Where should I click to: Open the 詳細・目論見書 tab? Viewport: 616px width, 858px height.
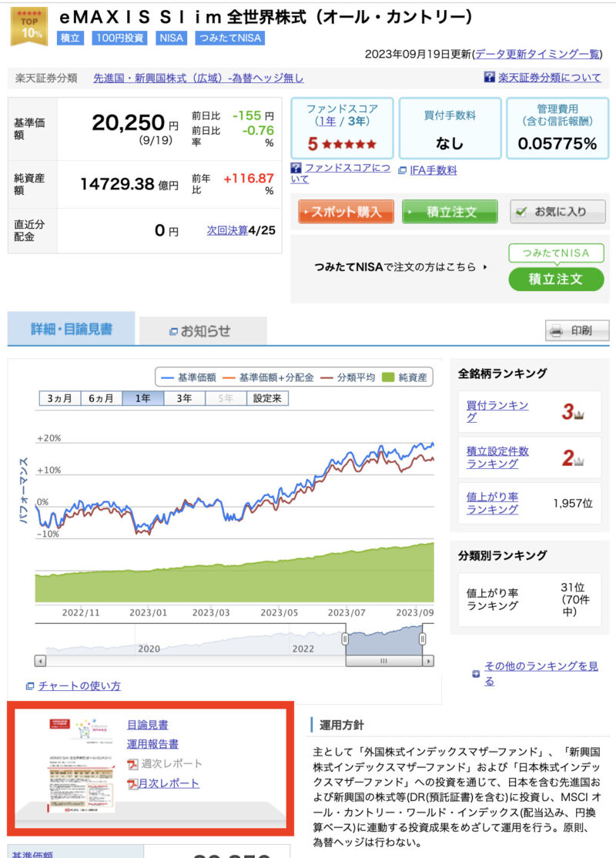coord(71,329)
